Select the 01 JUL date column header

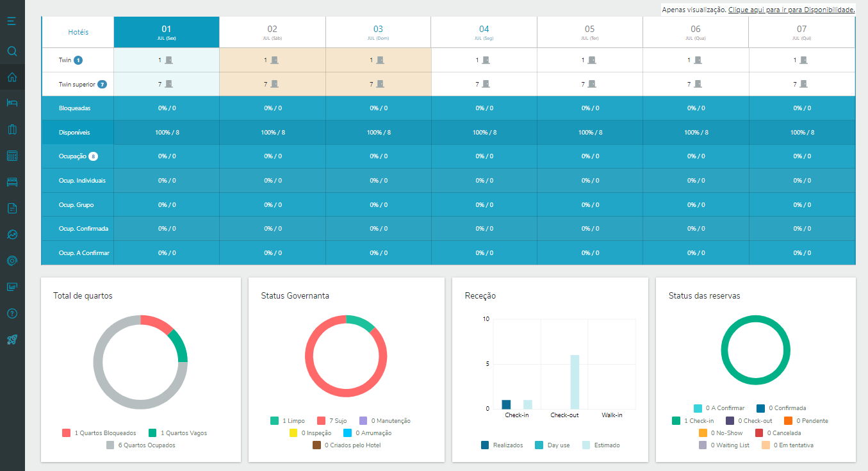click(167, 32)
